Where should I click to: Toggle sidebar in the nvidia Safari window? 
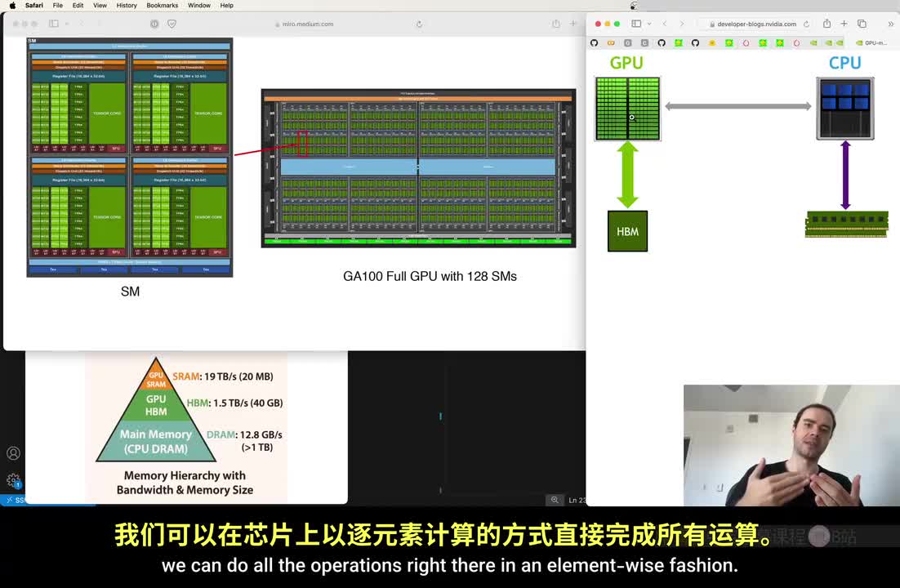[636, 24]
